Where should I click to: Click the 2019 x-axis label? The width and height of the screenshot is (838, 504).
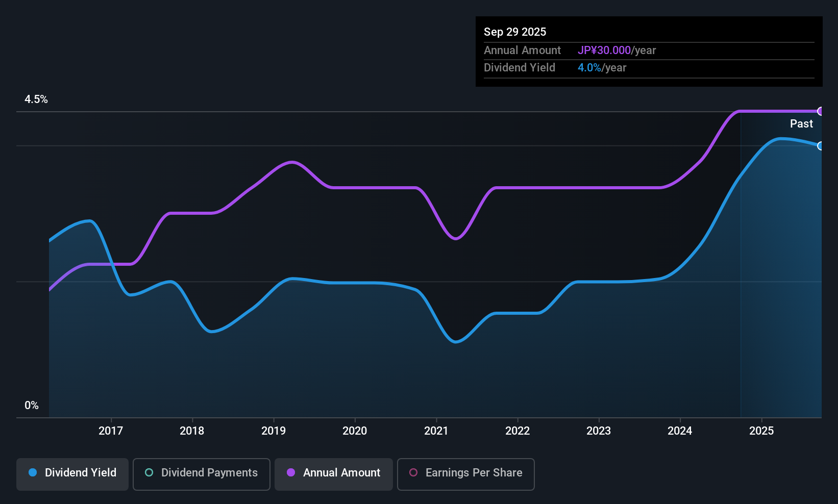tap(274, 431)
